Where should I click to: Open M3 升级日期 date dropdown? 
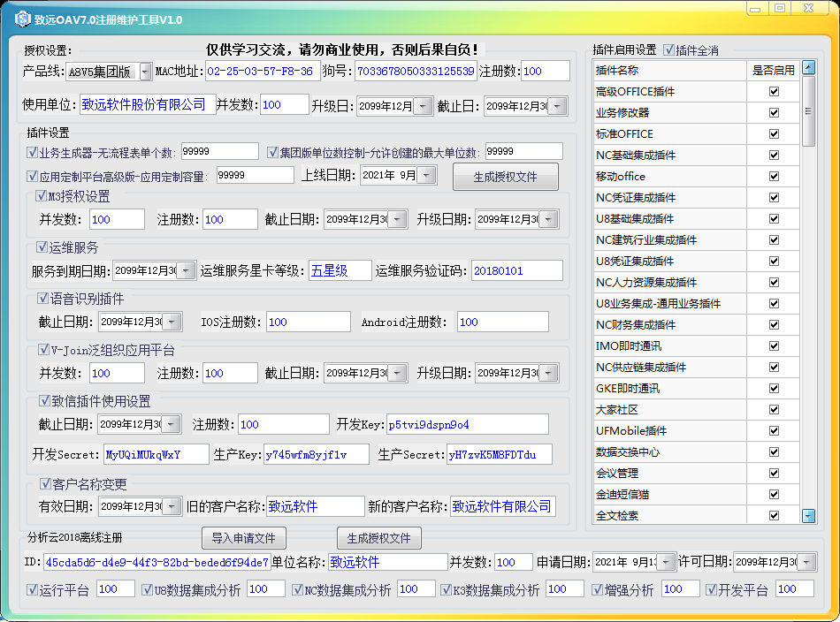pos(548,219)
